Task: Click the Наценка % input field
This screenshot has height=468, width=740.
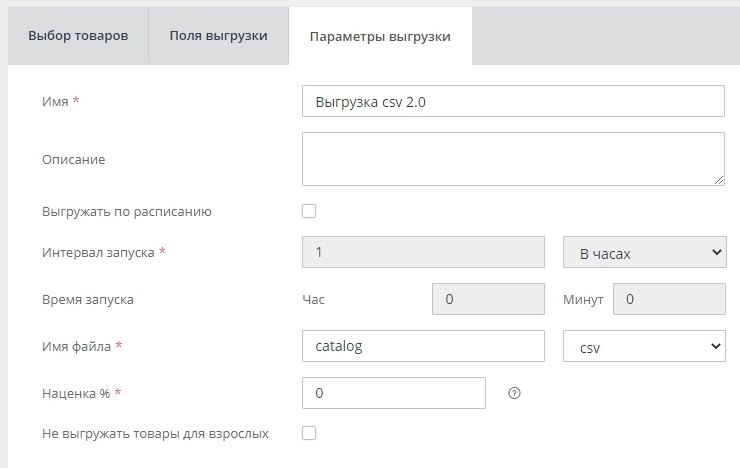Action: 393,393
